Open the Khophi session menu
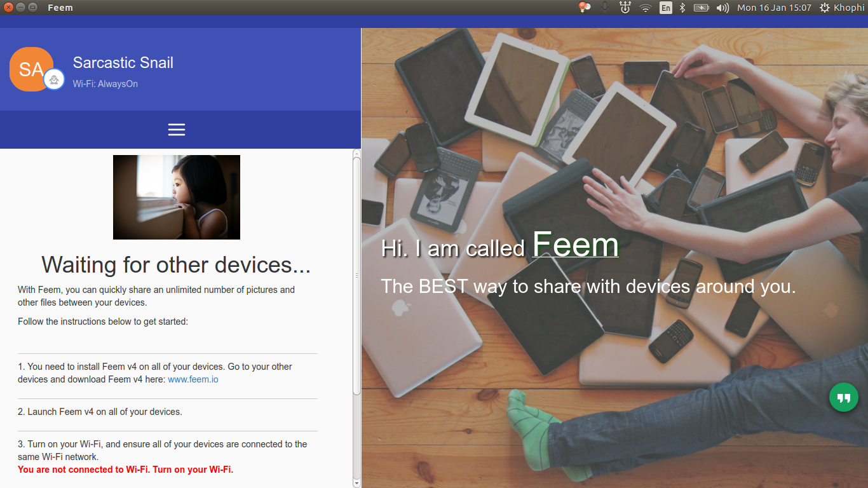 pyautogui.click(x=842, y=8)
